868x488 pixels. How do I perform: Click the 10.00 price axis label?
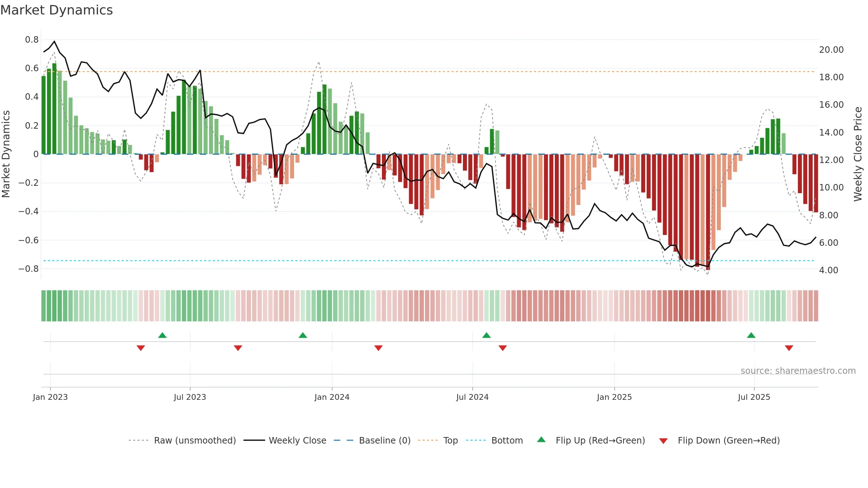click(831, 187)
